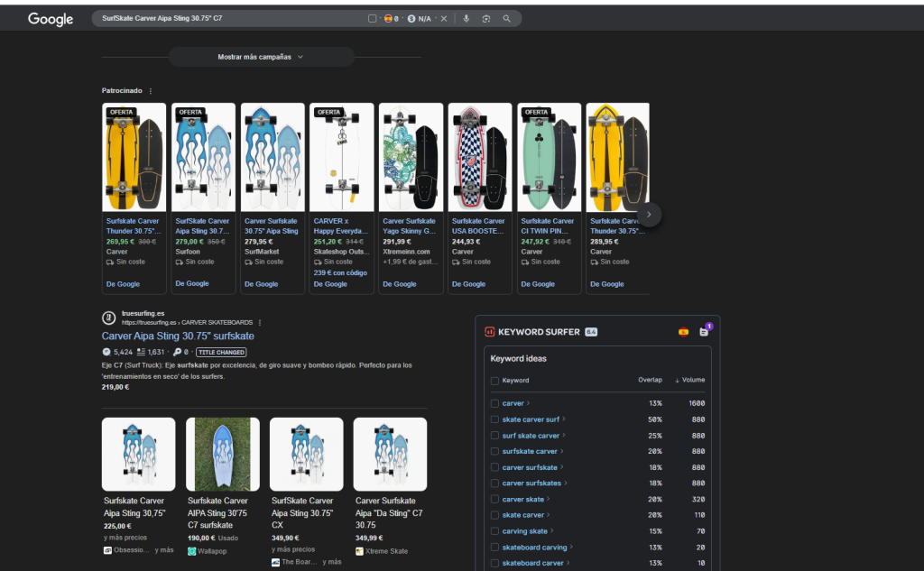Open Google Lens image search icon
Image resolution: width=924 pixels, height=571 pixels.
click(x=486, y=18)
